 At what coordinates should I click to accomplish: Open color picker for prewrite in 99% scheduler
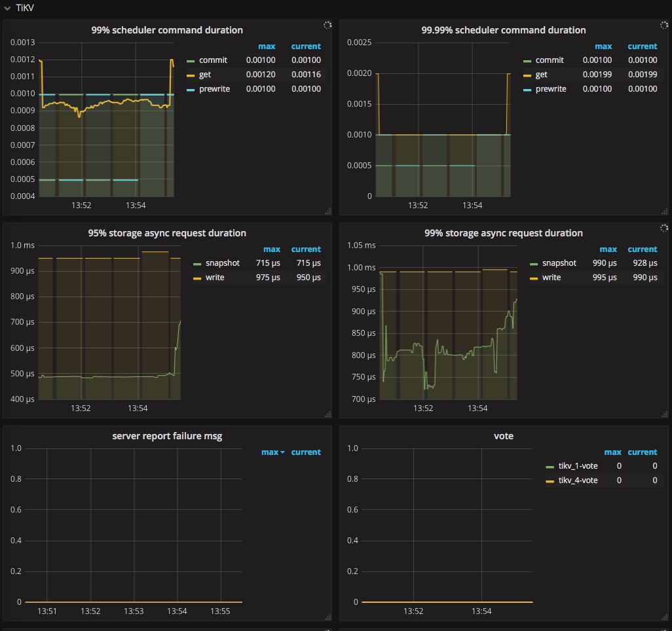[191, 90]
